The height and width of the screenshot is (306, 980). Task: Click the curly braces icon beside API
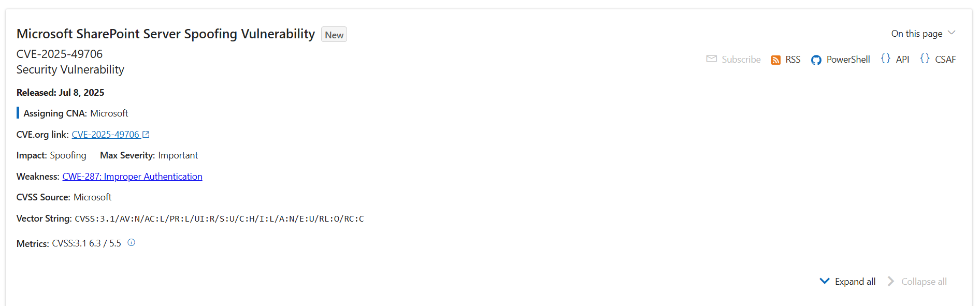pyautogui.click(x=885, y=59)
